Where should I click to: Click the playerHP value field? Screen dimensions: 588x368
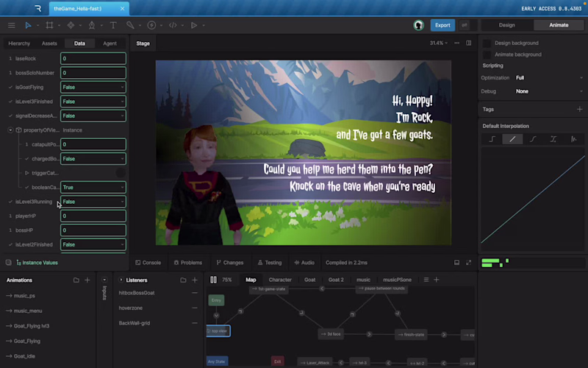[93, 216]
